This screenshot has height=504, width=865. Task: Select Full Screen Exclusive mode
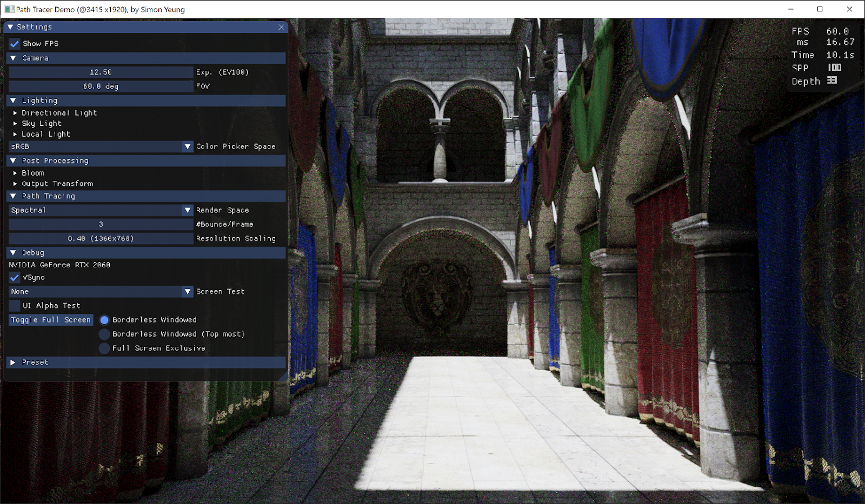pyautogui.click(x=104, y=348)
